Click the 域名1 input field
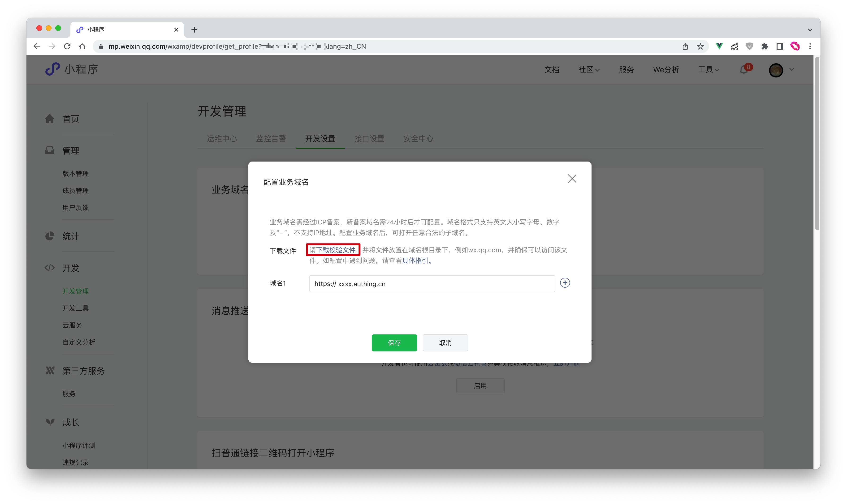Screen dimensions: 847x504 click(x=432, y=284)
